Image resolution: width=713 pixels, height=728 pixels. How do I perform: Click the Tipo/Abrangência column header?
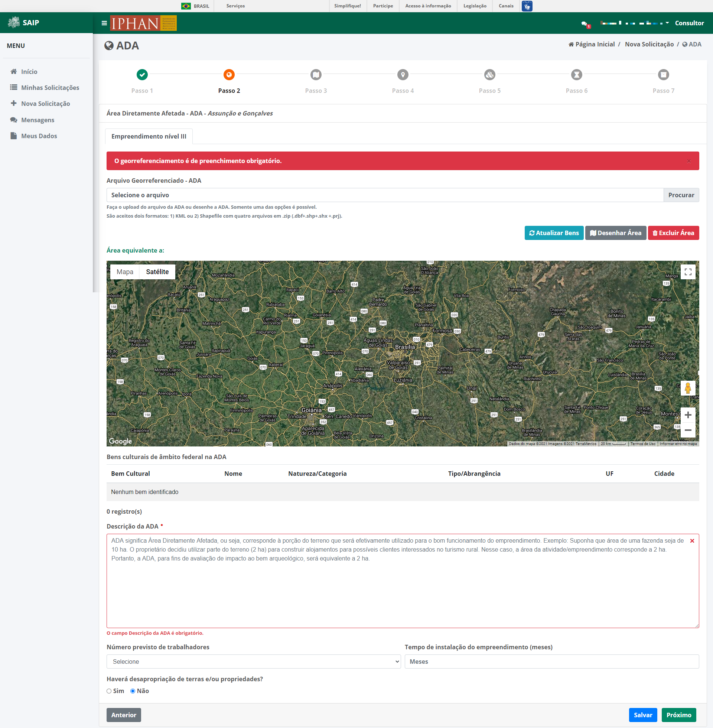click(474, 474)
